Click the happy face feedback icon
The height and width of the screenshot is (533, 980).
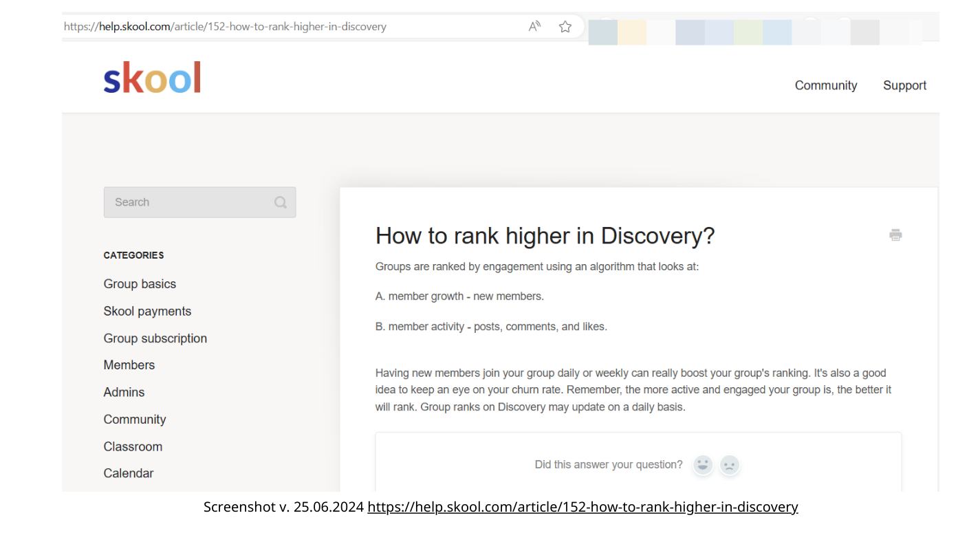(x=703, y=465)
